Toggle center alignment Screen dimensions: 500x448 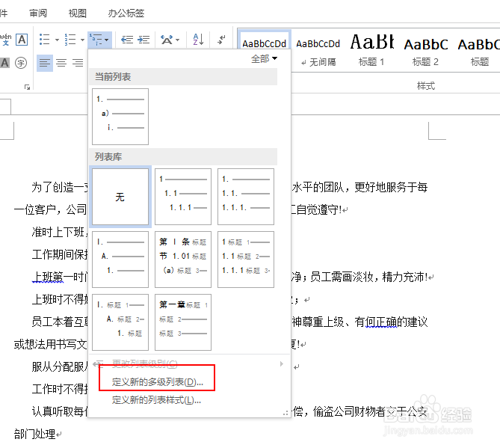pos(61,63)
